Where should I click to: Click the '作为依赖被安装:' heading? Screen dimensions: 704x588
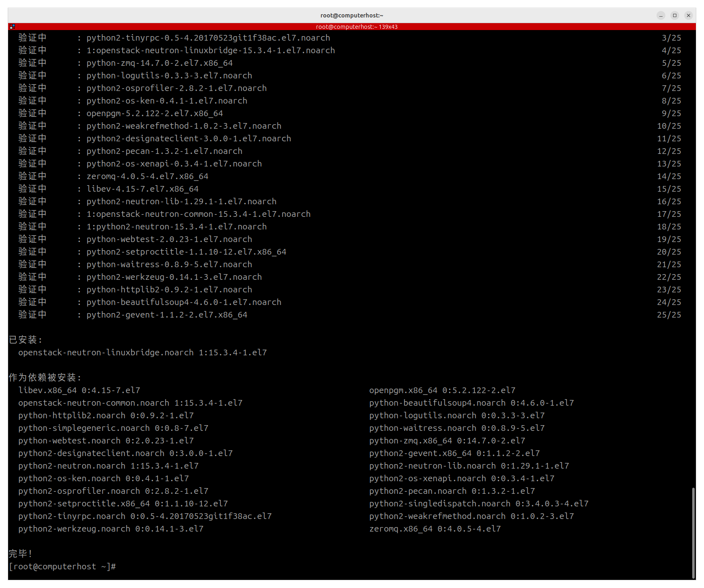45,378
